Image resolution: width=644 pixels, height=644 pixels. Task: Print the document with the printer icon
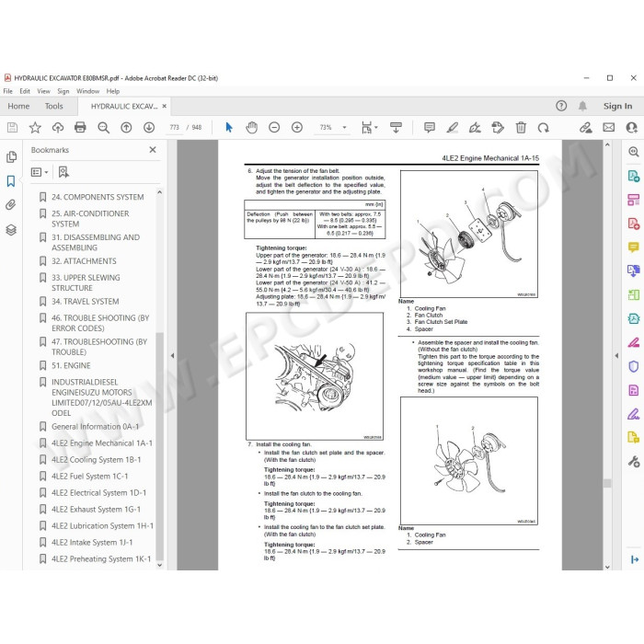coord(80,128)
